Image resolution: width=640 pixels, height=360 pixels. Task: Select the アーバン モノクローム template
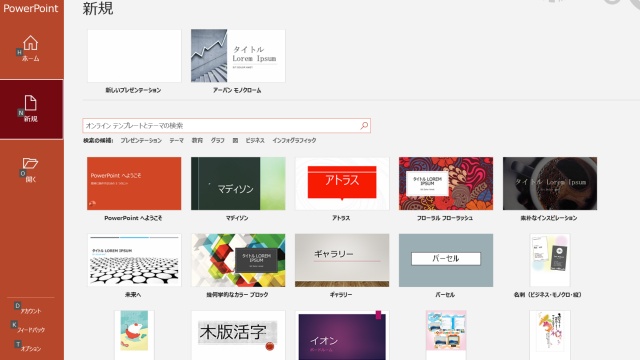[238, 56]
